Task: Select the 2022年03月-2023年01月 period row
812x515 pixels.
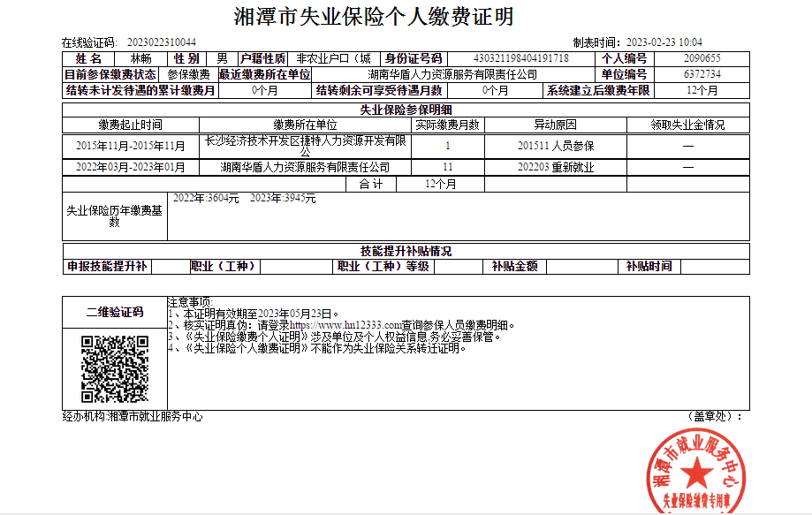Action: pyautogui.click(x=131, y=167)
